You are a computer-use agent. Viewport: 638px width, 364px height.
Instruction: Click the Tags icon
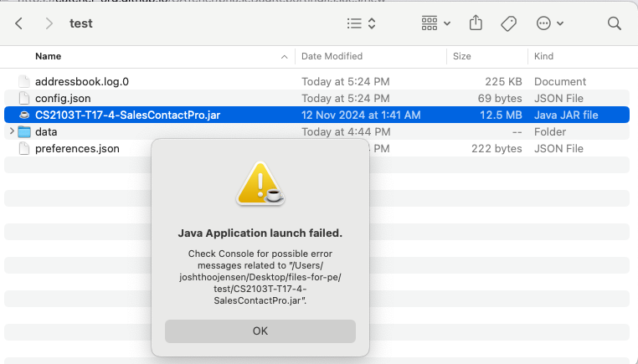[508, 23]
